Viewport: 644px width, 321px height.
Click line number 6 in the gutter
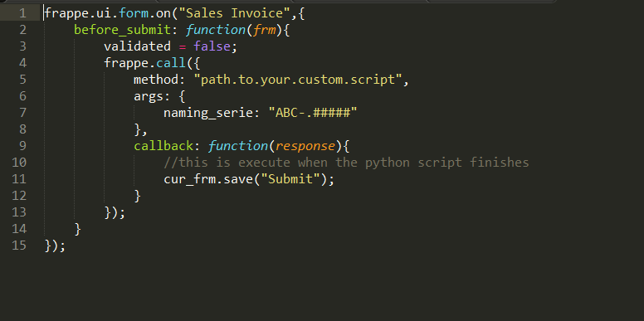22,96
